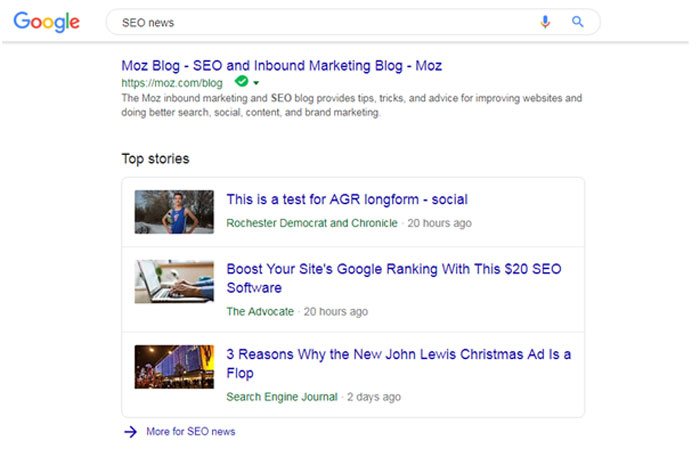Click Rochester Democrat and Chronicle source name
Image resolution: width=700 pixels, height=465 pixels.
[312, 223]
